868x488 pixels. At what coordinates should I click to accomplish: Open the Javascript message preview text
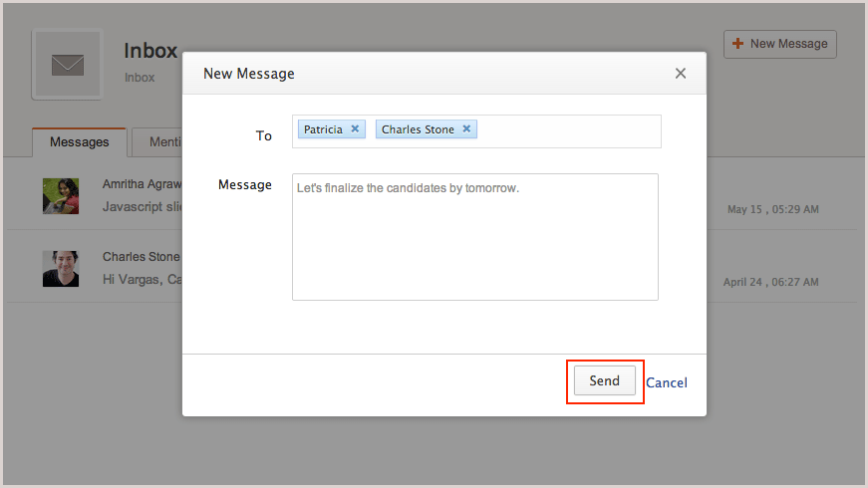tap(142, 206)
